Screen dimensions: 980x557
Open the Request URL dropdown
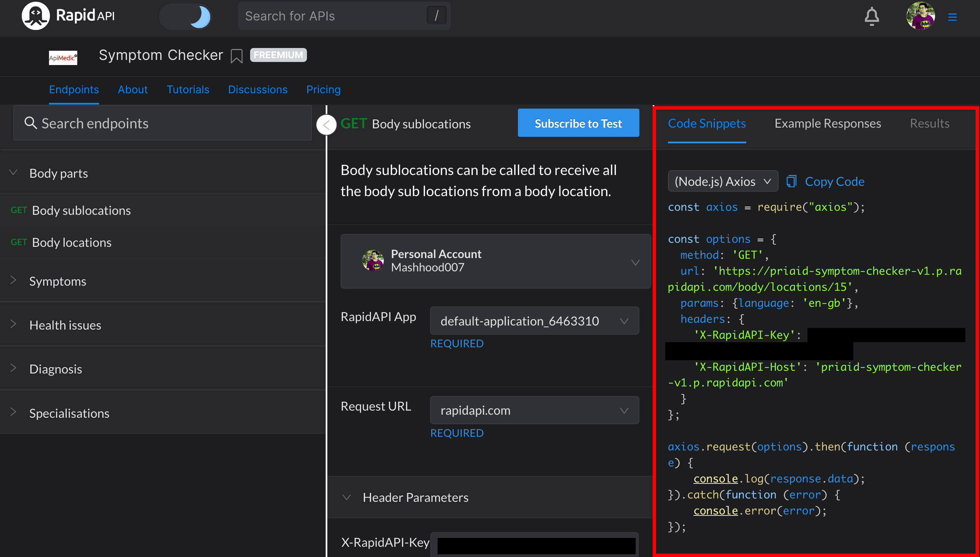click(x=534, y=410)
